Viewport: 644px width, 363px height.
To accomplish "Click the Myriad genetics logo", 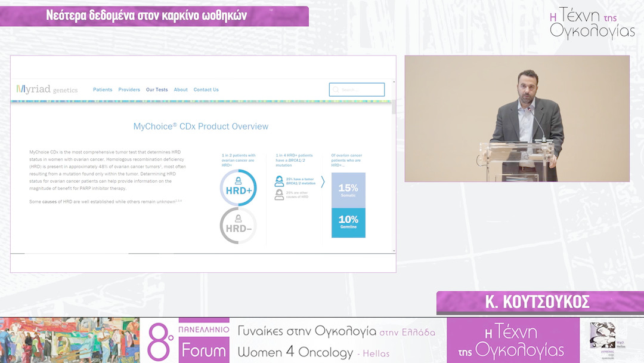I will coord(47,90).
